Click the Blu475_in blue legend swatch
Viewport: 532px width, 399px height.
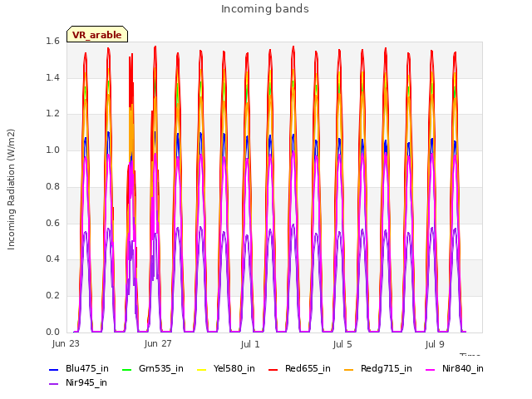click(x=53, y=369)
